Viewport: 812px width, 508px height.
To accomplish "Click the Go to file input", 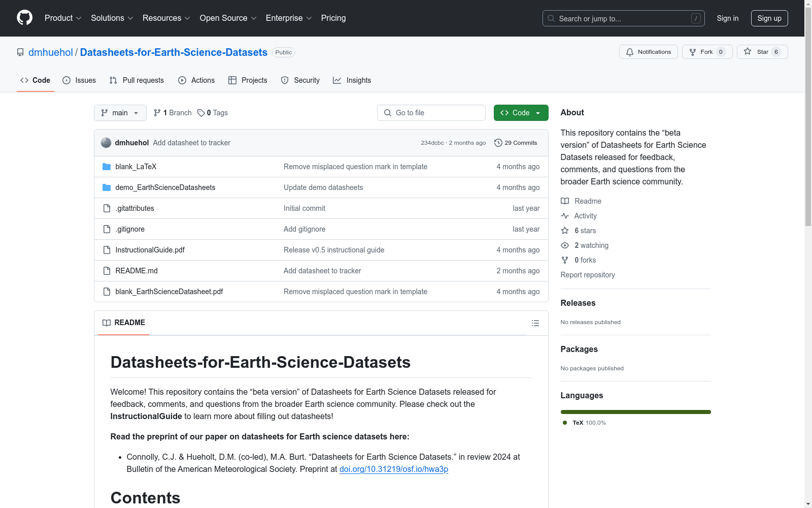I will pyautogui.click(x=431, y=113).
